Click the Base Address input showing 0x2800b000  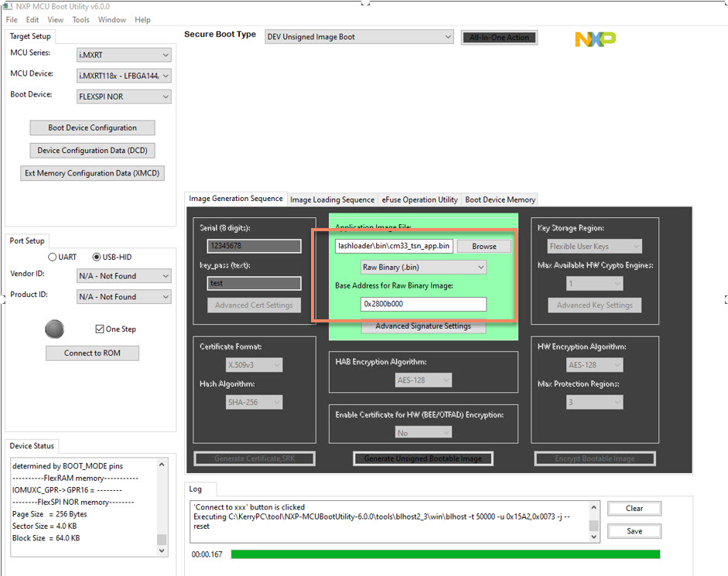tap(422, 305)
